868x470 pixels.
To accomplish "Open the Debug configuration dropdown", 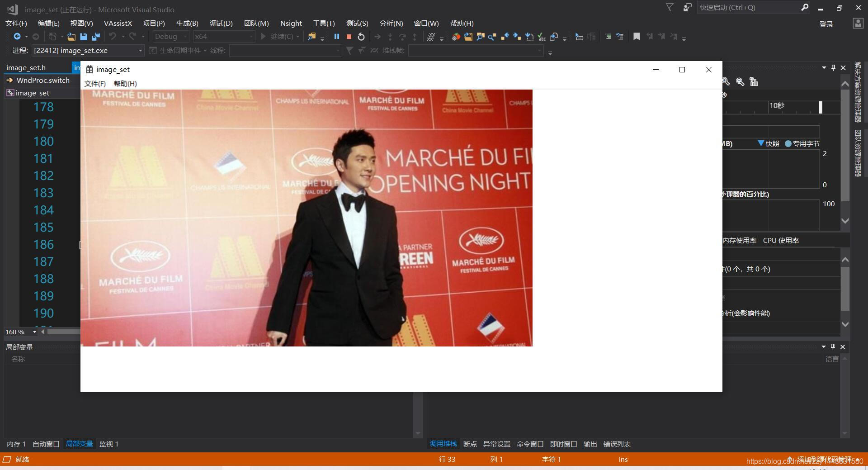I will point(170,37).
